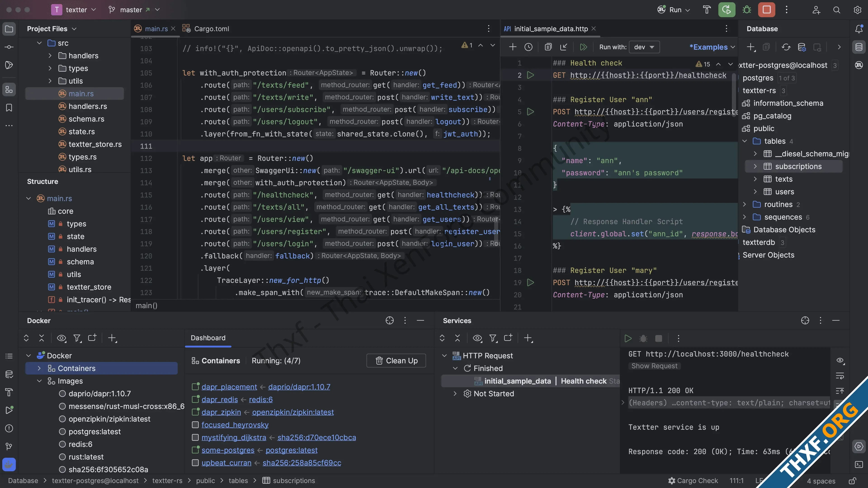Open Terminal tool window stripe icon
This screenshot has height=488, width=868.
click(x=859, y=465)
